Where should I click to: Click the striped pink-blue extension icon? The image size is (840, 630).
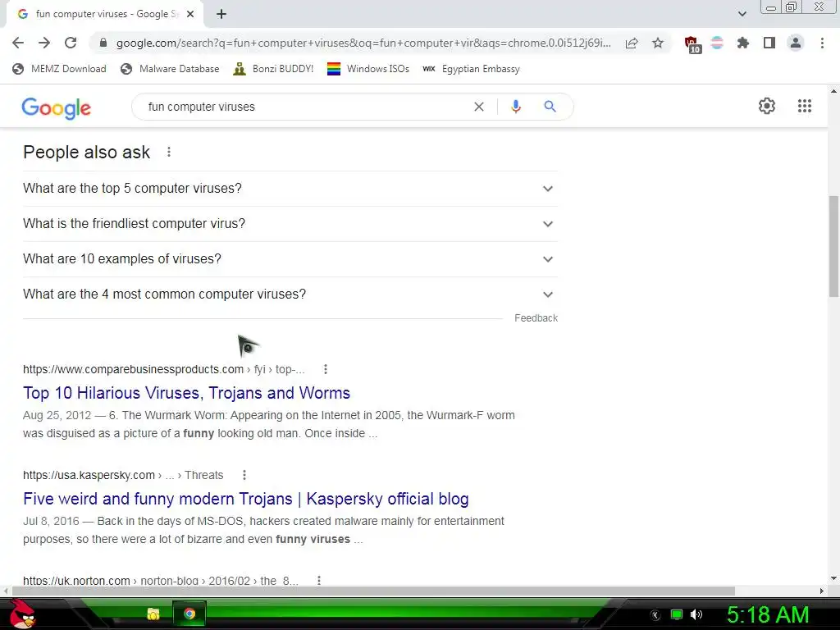717,43
